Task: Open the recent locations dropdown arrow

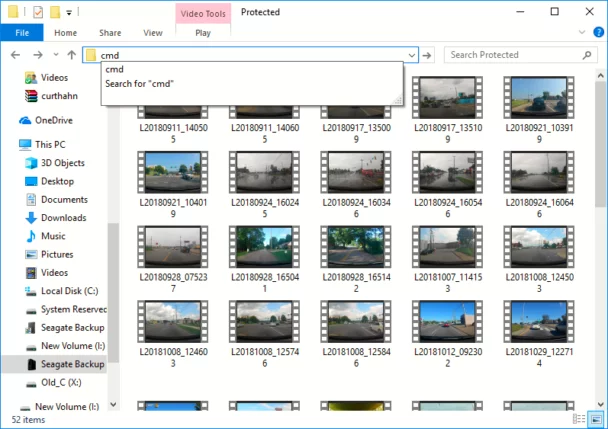Action: (x=56, y=55)
